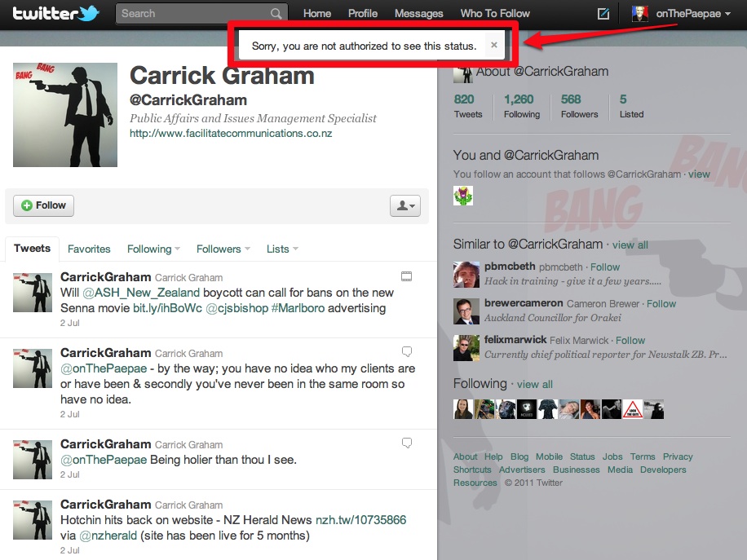747x560 pixels.
Task: Click the @ASH_New_Zealand mention
Action: coord(141,293)
